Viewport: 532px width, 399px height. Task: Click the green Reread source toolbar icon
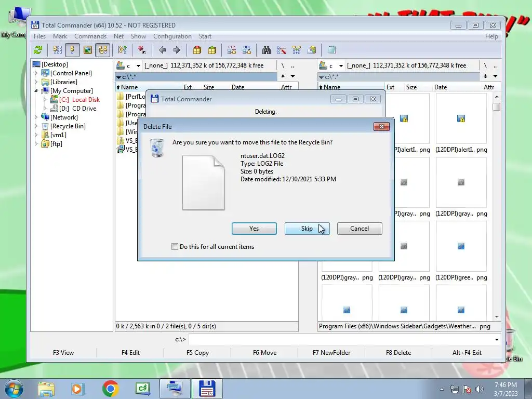pyautogui.click(x=38, y=50)
